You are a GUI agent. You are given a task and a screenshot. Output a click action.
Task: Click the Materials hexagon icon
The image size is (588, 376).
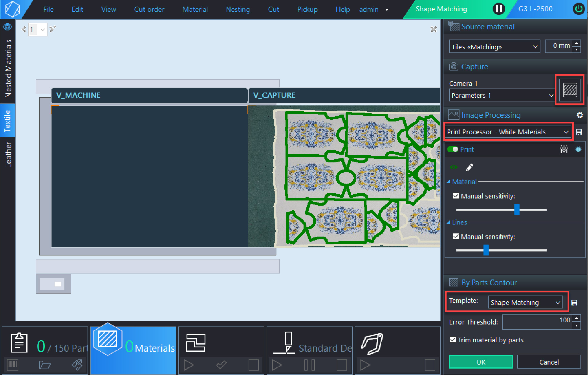click(x=108, y=339)
